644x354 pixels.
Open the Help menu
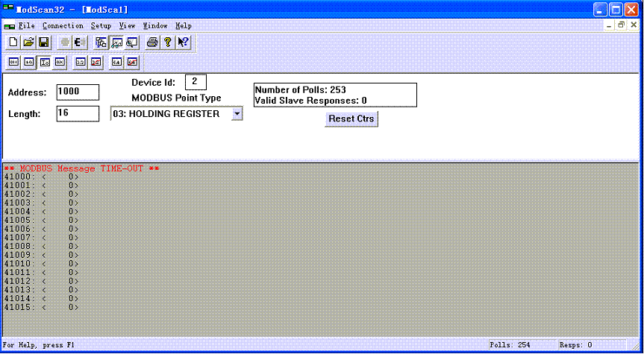click(x=184, y=25)
